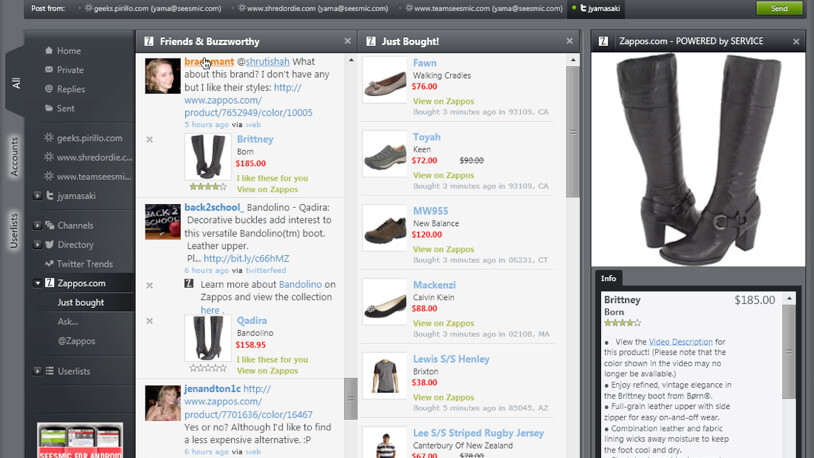This screenshot has height=458, width=814.
Task: Dismiss the Brittney boot attachment with its X
Action: 150,140
